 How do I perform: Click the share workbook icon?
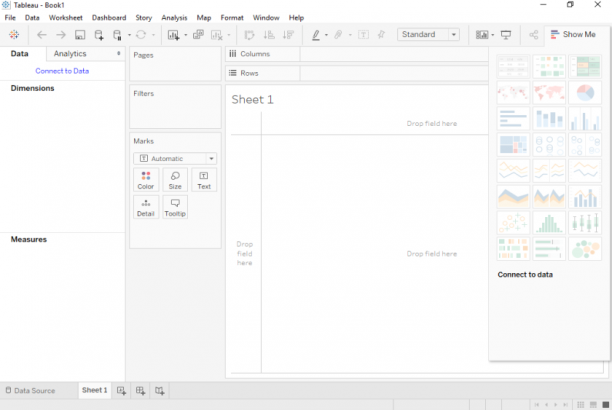tap(534, 35)
